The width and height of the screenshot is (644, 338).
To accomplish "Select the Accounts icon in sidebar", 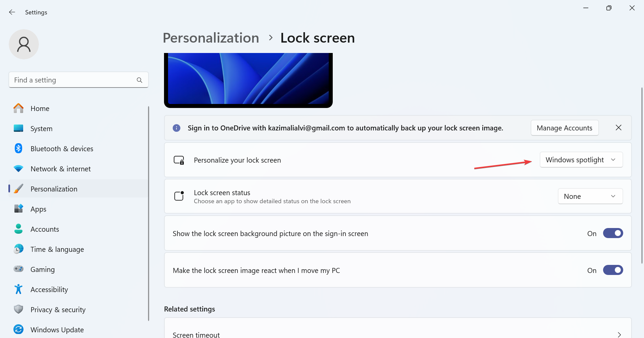I will pos(18,229).
